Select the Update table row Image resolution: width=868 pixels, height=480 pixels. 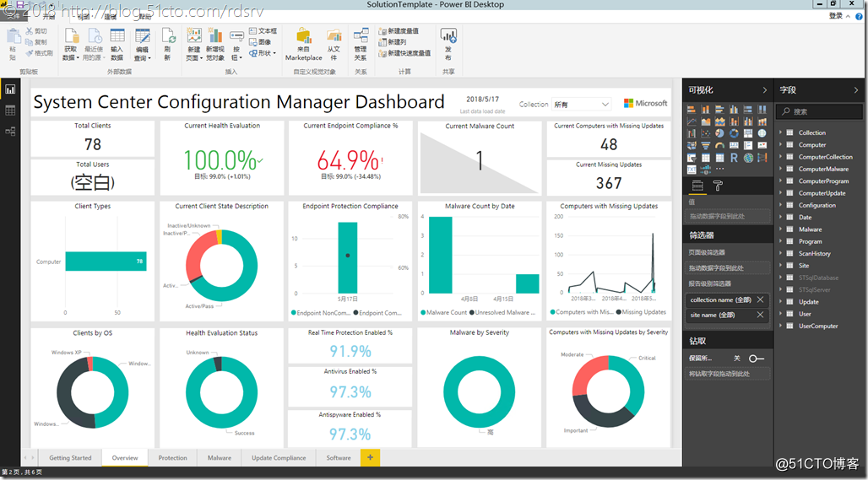coord(808,302)
